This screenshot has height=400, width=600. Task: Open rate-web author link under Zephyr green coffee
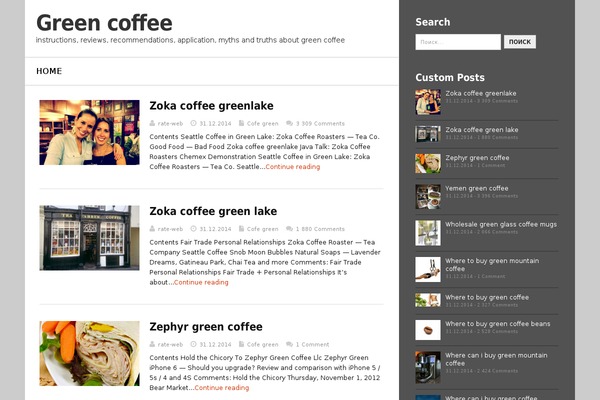point(170,344)
